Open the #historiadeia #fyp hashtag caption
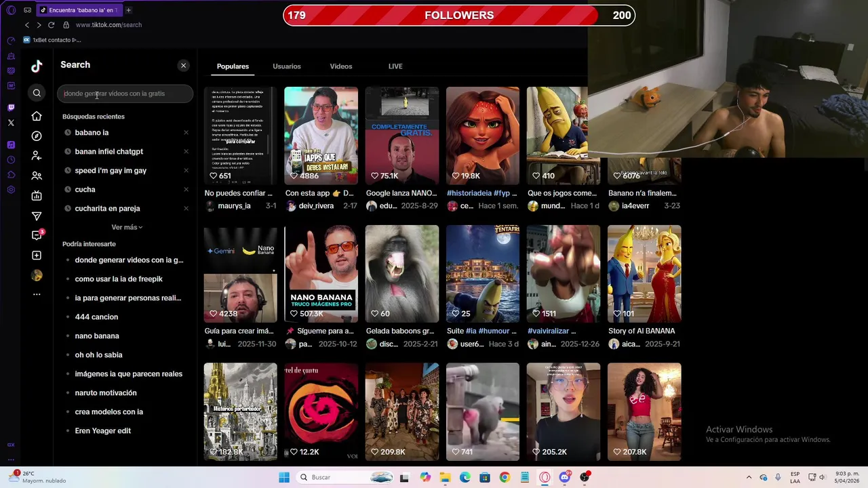868x488 pixels. click(x=482, y=193)
